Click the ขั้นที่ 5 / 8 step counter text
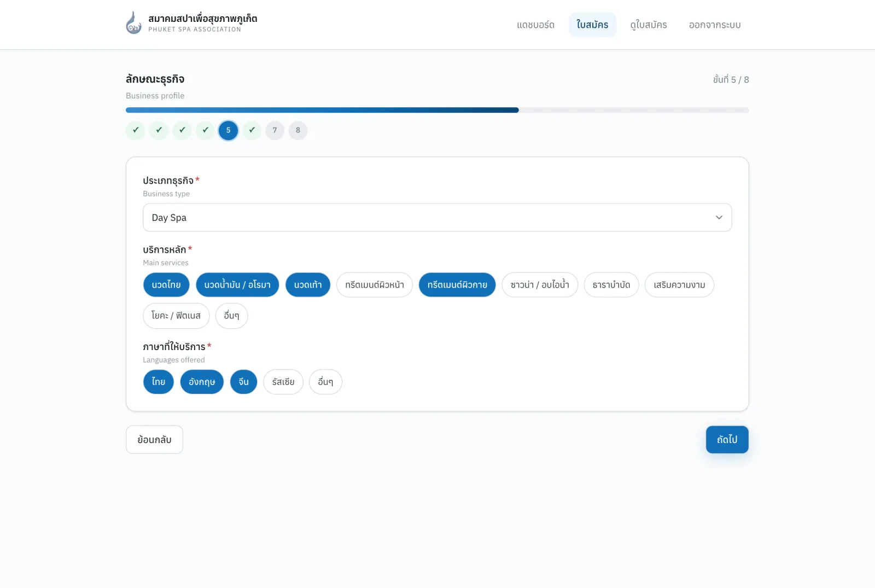Viewport: 875px width, 588px height. tap(731, 79)
